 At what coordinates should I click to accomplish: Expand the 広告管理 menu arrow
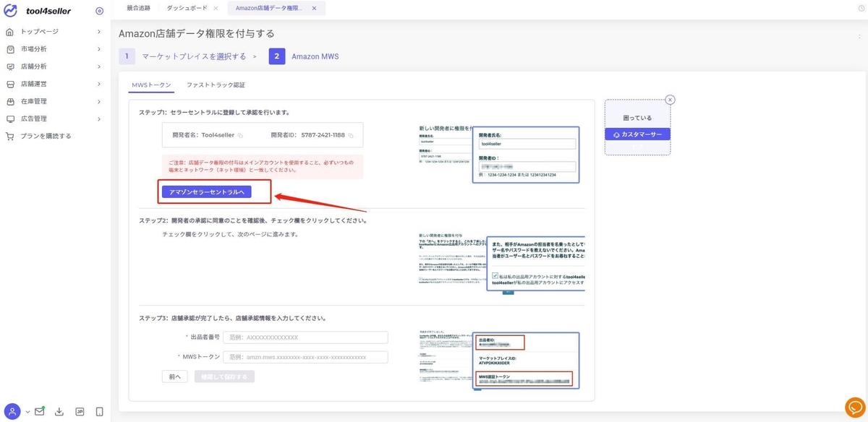pos(99,119)
